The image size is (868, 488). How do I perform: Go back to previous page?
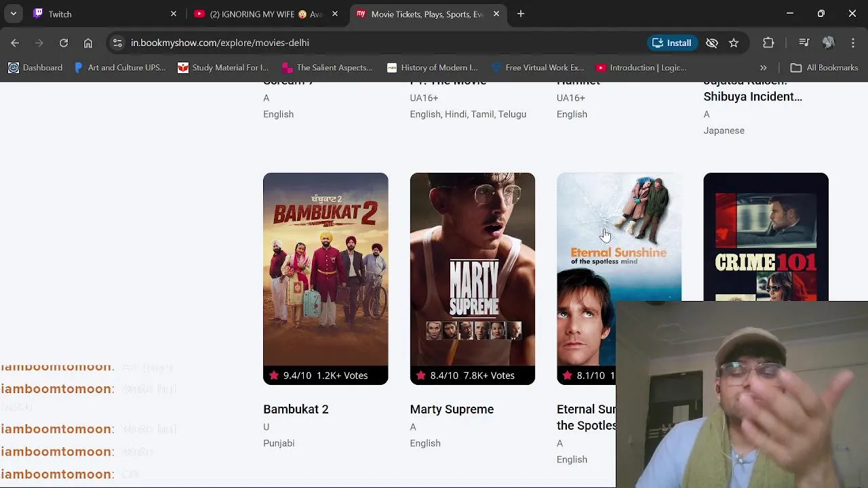(15, 43)
